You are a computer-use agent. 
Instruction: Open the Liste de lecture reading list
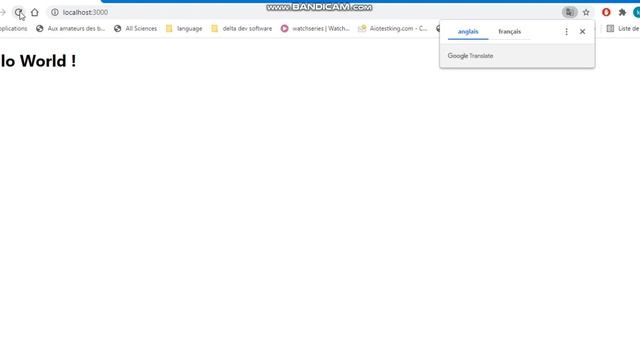point(623,29)
